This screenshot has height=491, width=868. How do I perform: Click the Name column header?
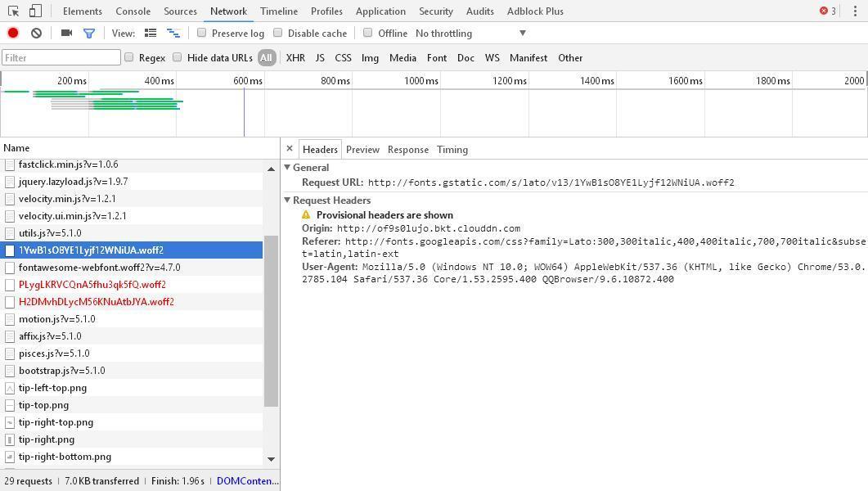(x=140, y=148)
